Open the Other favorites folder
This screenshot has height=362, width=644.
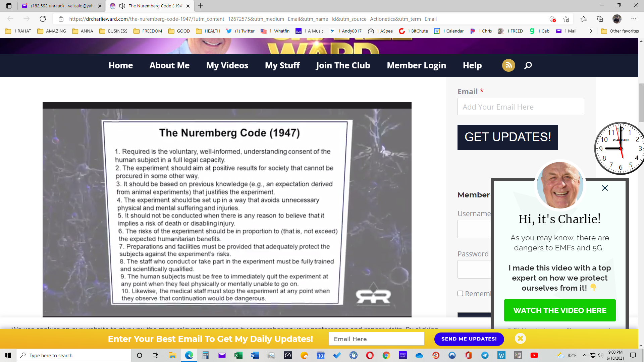[620, 31]
